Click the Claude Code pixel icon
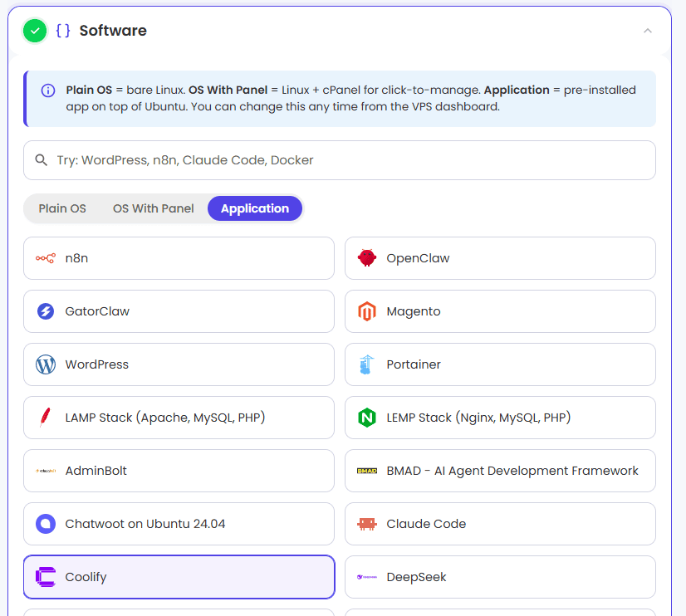The image size is (686, 616). (366, 524)
